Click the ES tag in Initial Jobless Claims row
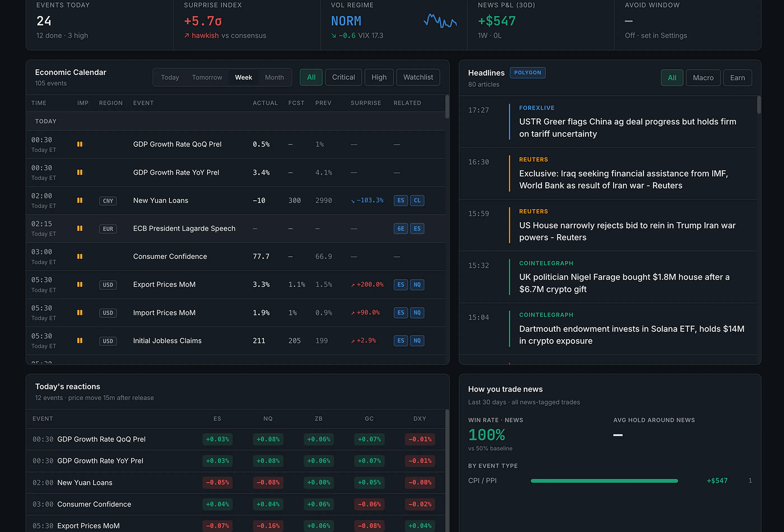 (400, 341)
